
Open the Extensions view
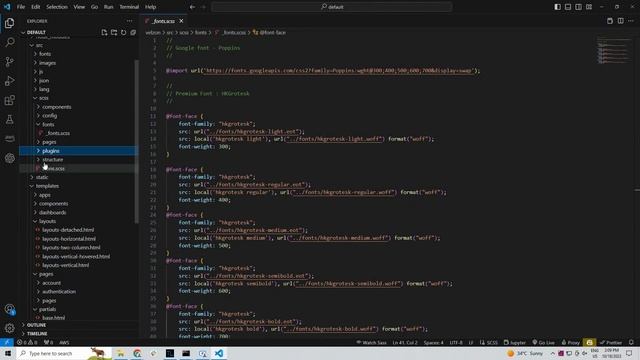9,100
